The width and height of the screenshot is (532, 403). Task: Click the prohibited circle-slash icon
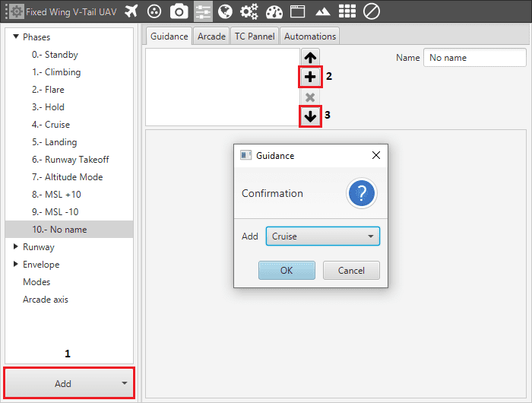(371, 11)
